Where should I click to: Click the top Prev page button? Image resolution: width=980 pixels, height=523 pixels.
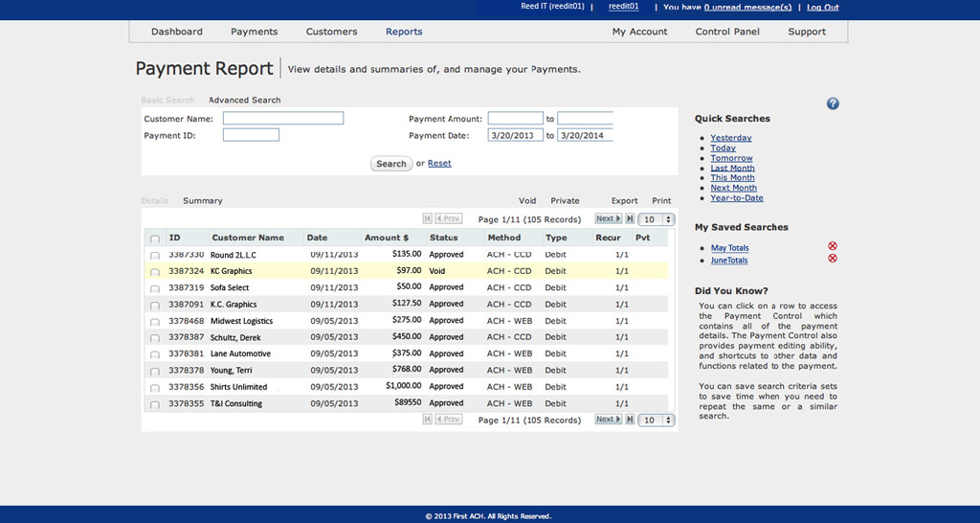pyautogui.click(x=449, y=218)
